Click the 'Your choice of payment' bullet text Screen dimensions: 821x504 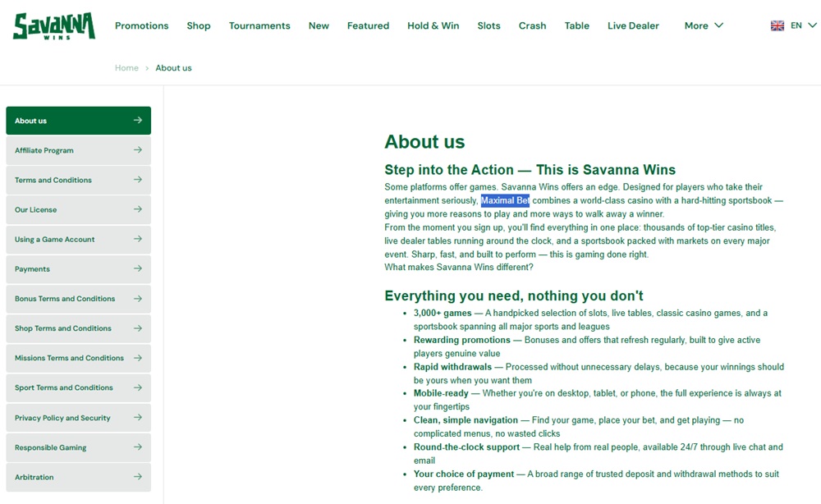463,474
